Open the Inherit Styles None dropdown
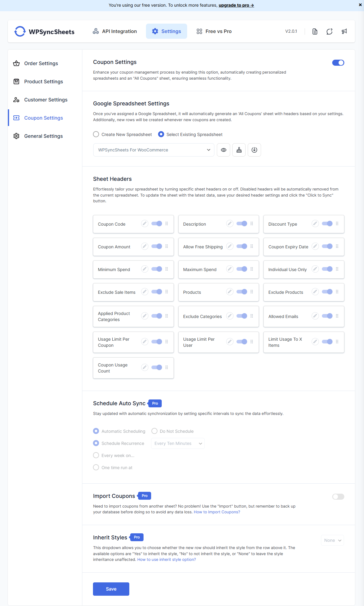364x606 pixels. [x=333, y=540]
